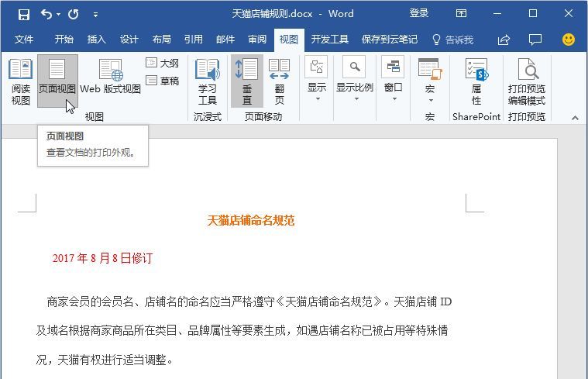Switch to 大纲 outline view
Image resolution: width=588 pixels, height=379 pixels.
pyautogui.click(x=162, y=63)
